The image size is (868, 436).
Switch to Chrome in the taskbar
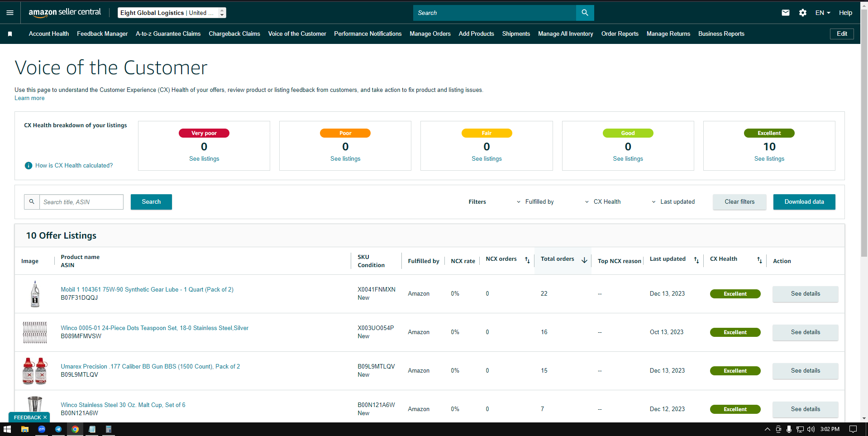[x=75, y=429]
